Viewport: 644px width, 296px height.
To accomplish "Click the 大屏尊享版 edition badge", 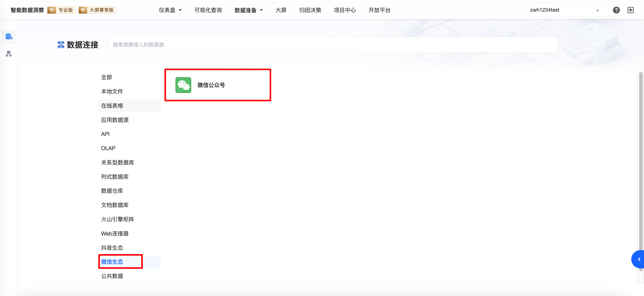I will tap(97, 10).
